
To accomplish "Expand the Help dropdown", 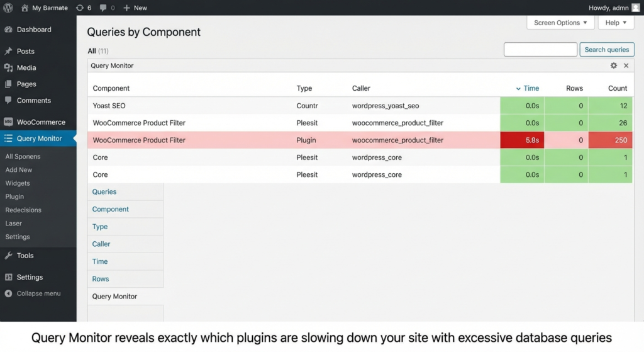I will (x=616, y=23).
